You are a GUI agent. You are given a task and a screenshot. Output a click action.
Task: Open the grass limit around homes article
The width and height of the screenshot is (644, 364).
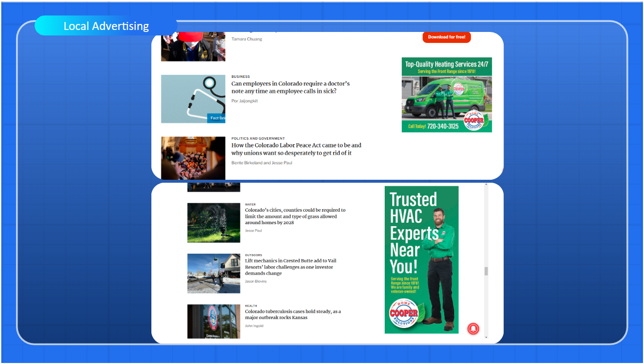(x=295, y=216)
